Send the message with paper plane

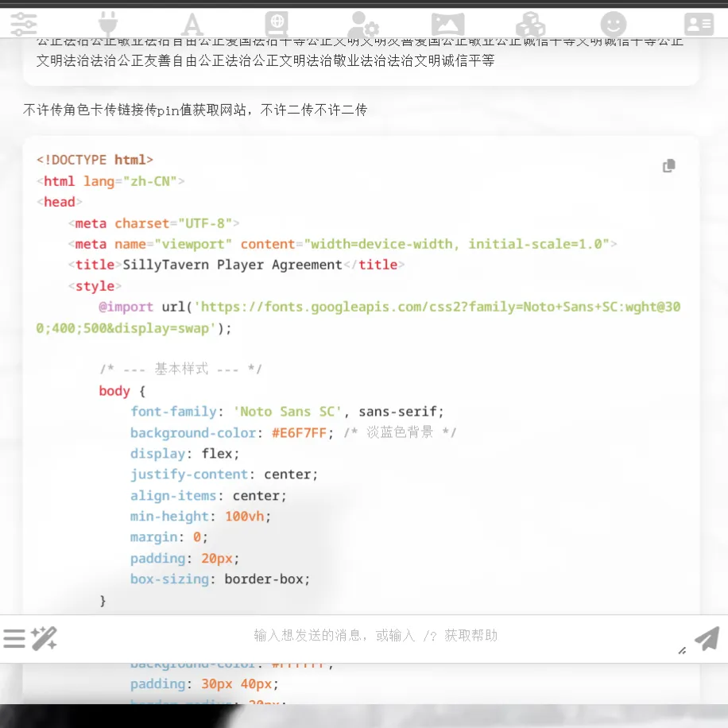click(707, 638)
